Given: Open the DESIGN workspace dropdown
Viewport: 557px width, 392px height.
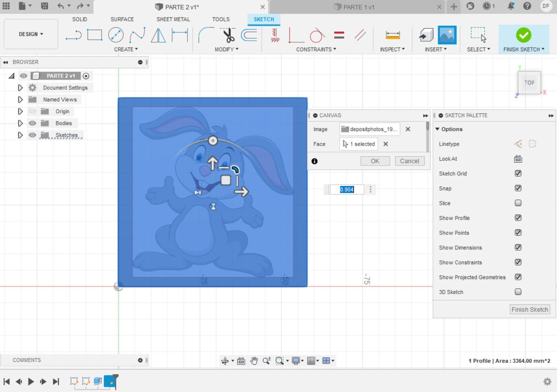Looking at the screenshot, I should (31, 34).
